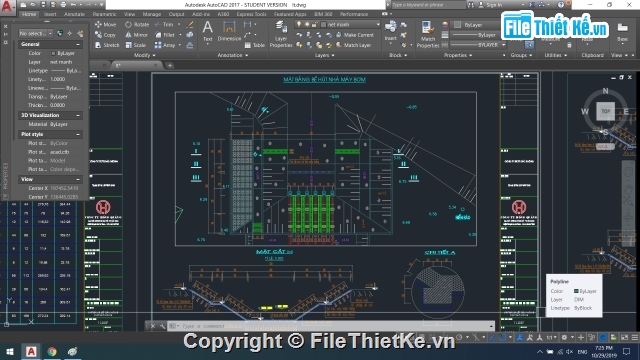Click the keyword search field

click(428, 5)
